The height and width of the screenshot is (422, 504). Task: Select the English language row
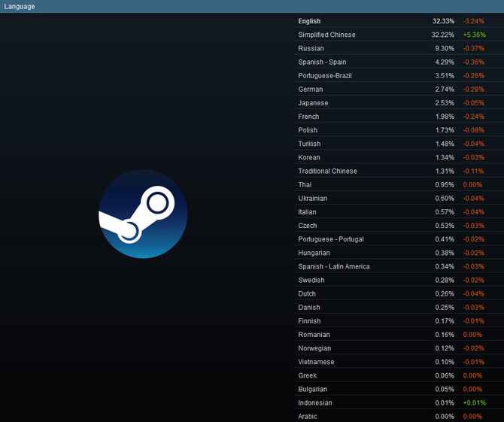click(399, 21)
